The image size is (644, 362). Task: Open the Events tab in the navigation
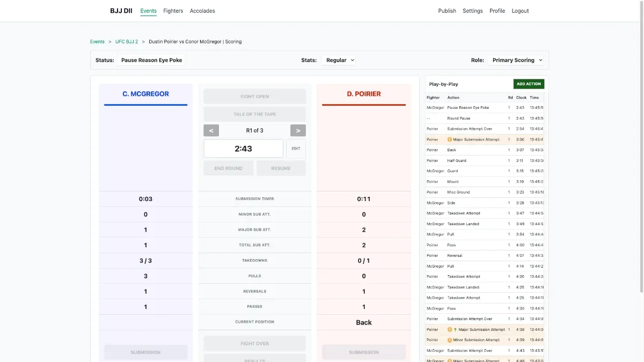point(149,11)
